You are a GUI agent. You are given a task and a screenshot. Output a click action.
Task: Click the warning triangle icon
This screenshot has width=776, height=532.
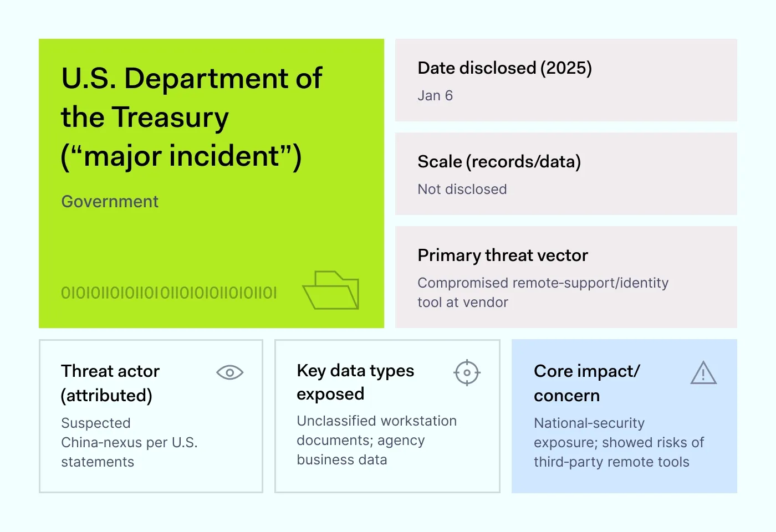point(703,373)
